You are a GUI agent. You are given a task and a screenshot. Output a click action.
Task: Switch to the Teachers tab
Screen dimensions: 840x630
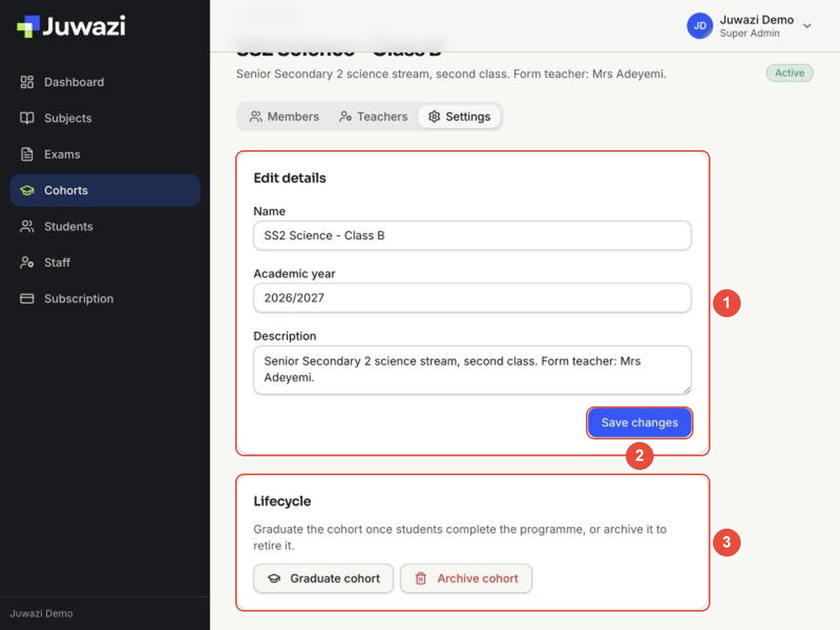pyautogui.click(x=373, y=117)
